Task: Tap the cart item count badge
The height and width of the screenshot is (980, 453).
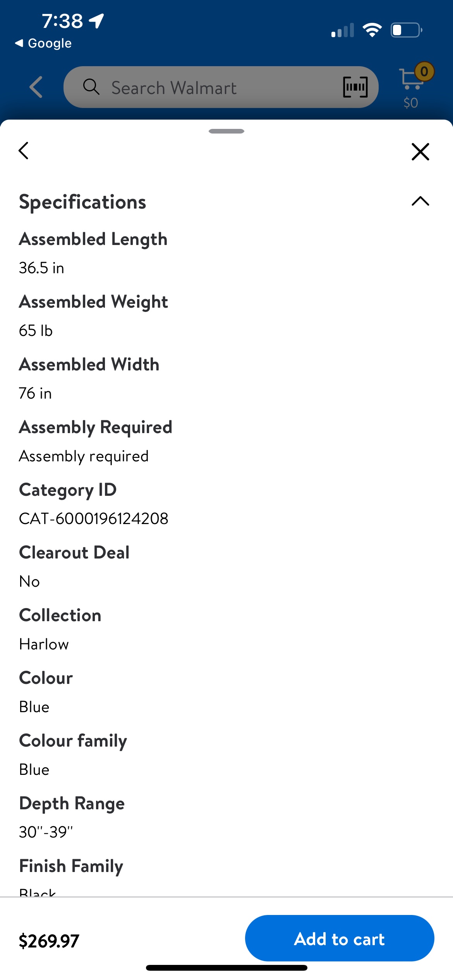Action: click(x=424, y=72)
